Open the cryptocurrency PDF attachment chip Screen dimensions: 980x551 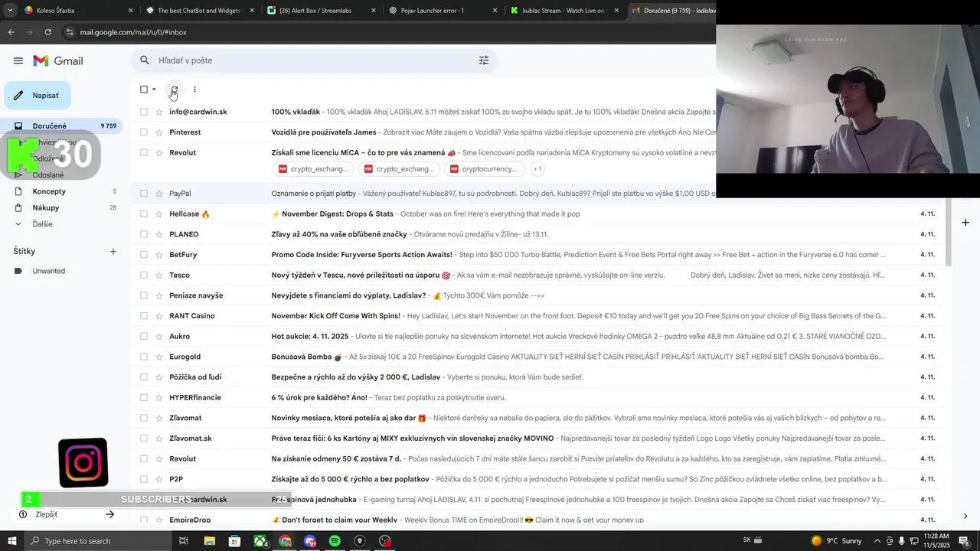[x=485, y=169]
